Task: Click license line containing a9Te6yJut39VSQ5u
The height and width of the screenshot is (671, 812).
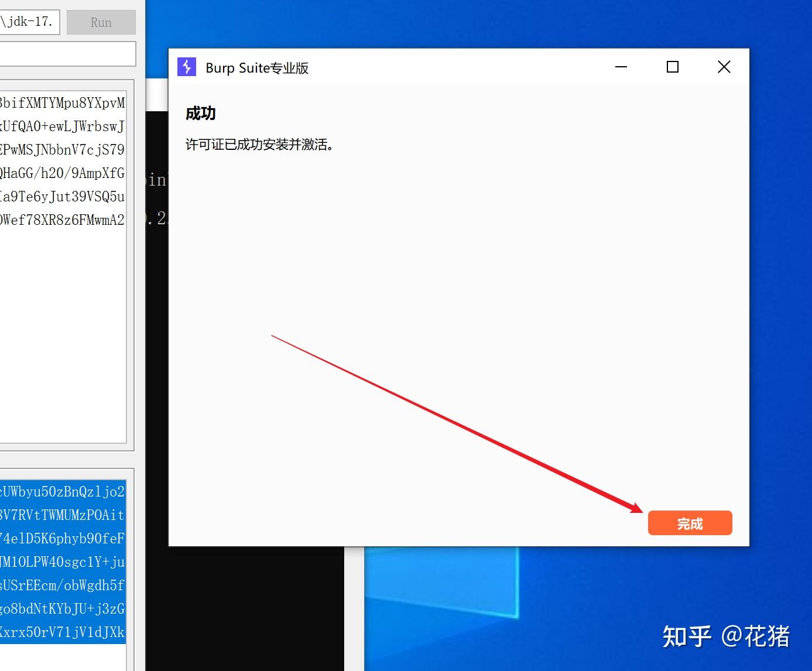Action: click(62, 197)
